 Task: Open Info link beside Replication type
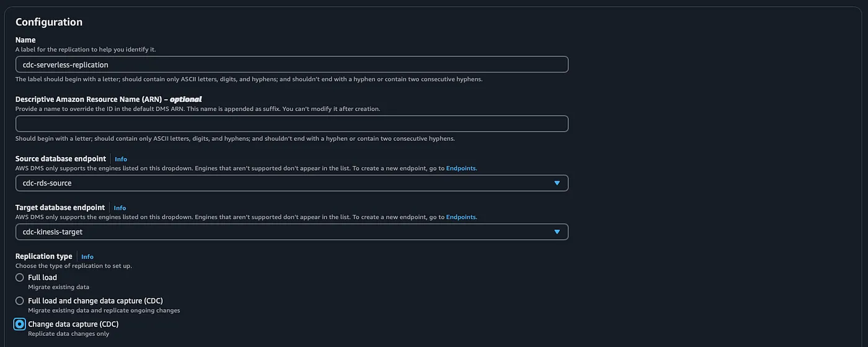[x=87, y=256]
